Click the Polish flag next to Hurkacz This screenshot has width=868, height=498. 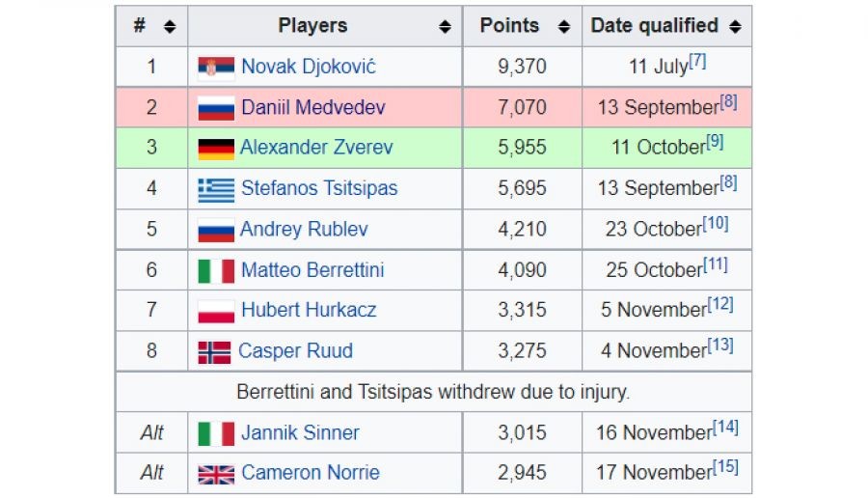tap(216, 311)
